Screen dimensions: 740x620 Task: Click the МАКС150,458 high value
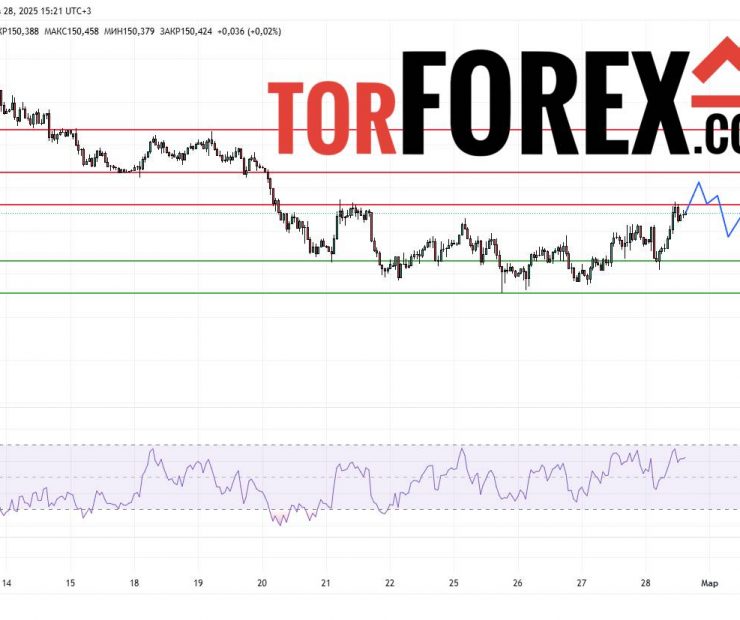(x=72, y=32)
